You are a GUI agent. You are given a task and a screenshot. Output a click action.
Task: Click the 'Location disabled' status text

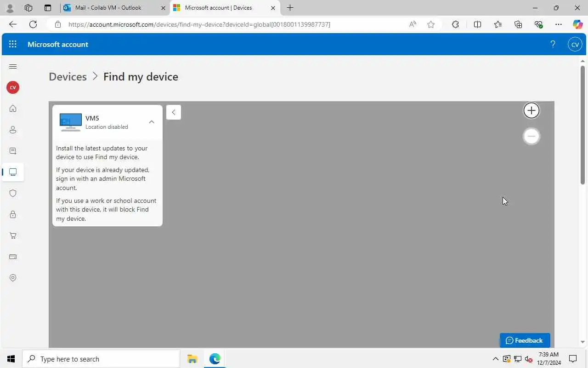107,127
